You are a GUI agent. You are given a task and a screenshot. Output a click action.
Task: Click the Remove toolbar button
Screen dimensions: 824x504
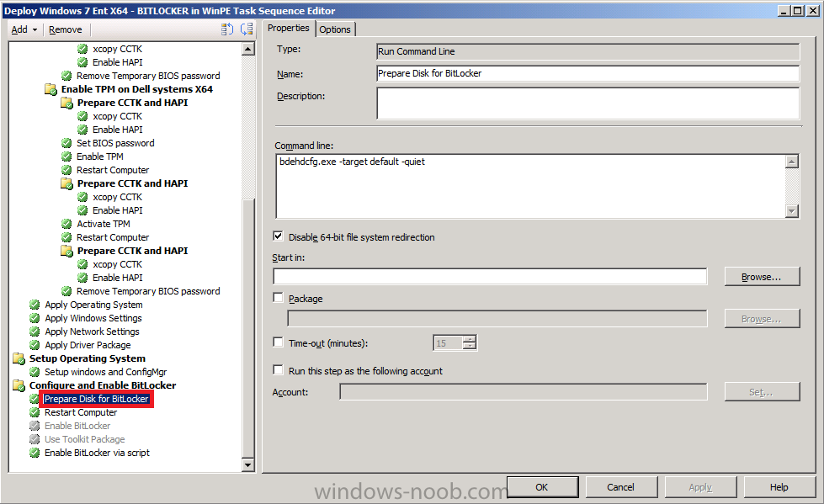click(65, 29)
